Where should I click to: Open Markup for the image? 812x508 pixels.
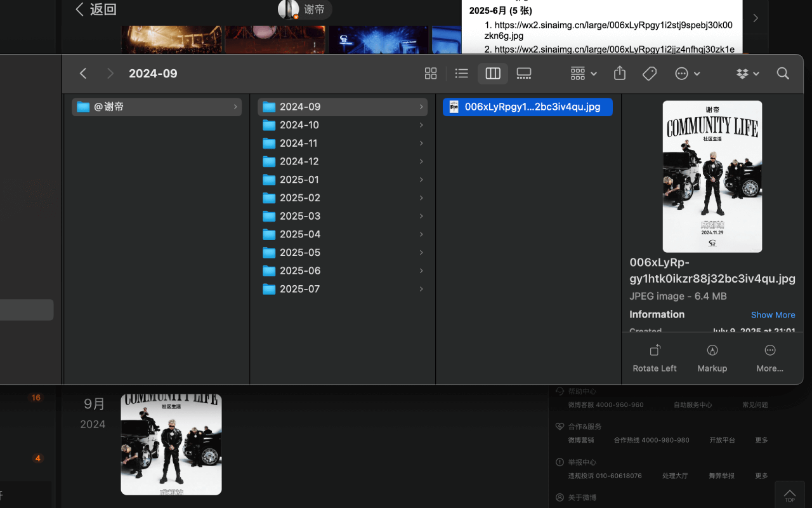712,358
